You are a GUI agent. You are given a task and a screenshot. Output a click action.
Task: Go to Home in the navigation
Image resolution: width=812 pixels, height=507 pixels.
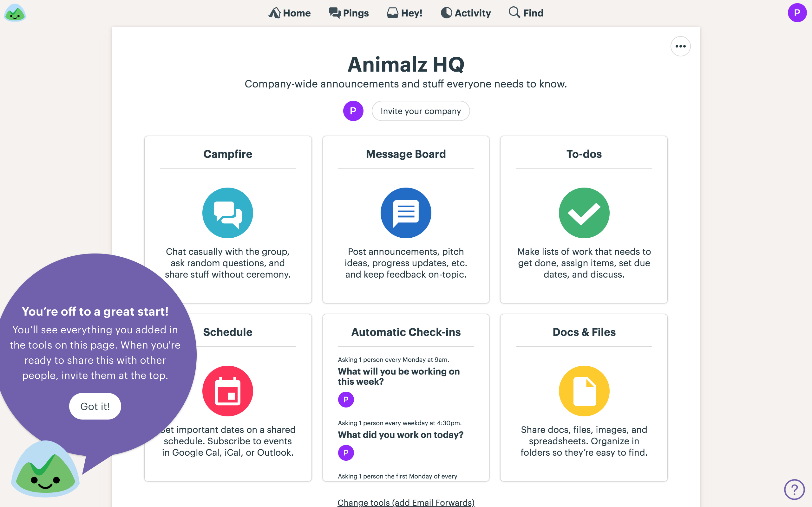pyautogui.click(x=290, y=13)
